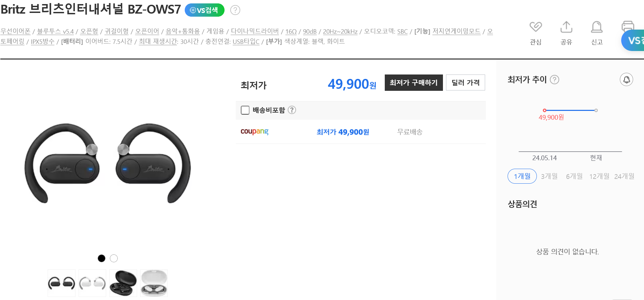Open the 음악+통화용 spec link
The height and width of the screenshot is (300, 644).
pyautogui.click(x=183, y=31)
